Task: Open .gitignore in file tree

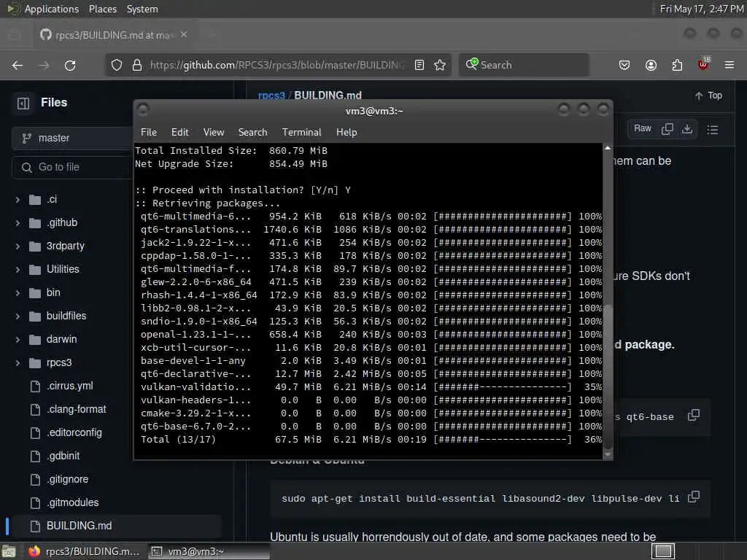Action: click(x=67, y=480)
